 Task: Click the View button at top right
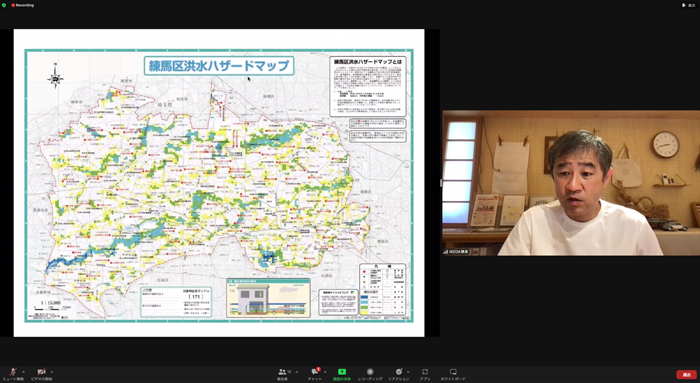pos(688,5)
